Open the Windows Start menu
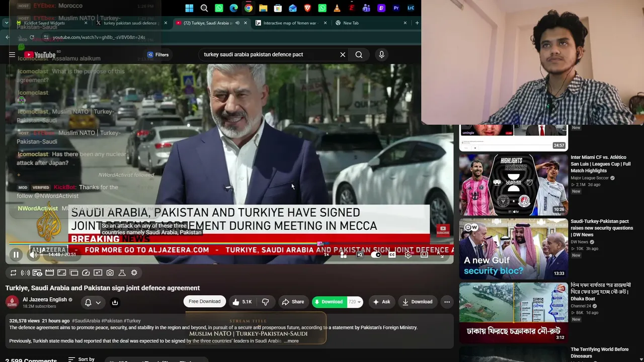 [189, 8]
